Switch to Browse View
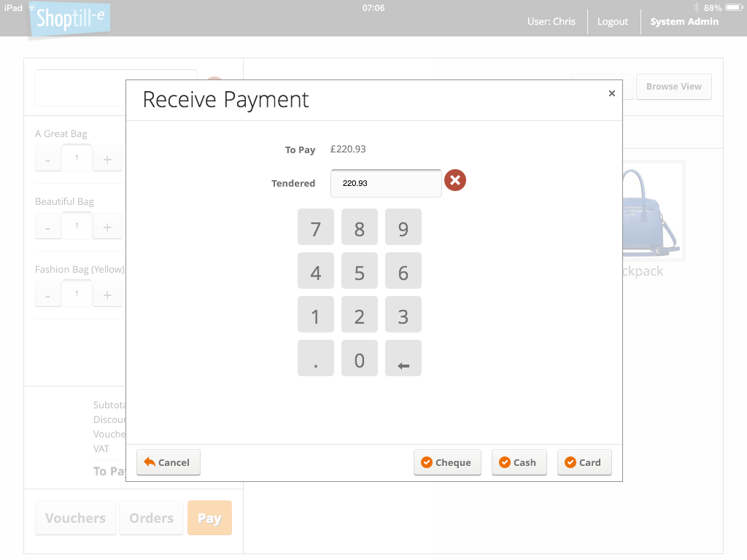Screen dimensions: 747x560 pos(673,86)
